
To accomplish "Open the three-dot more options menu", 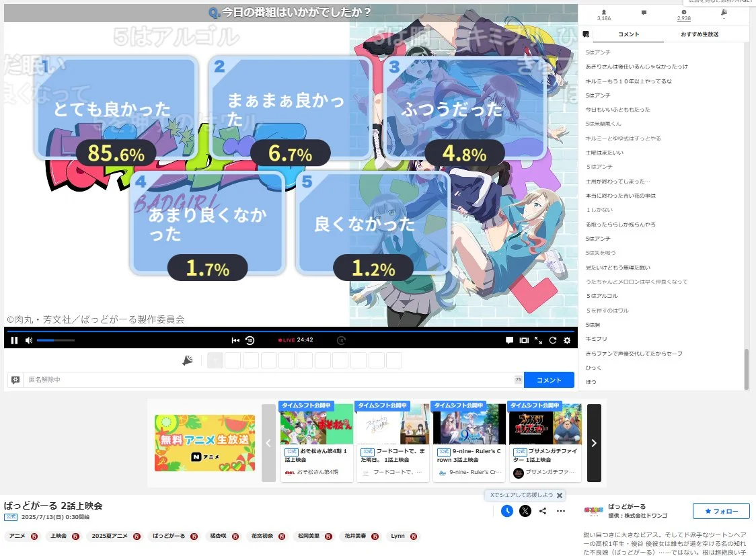I will (x=561, y=511).
